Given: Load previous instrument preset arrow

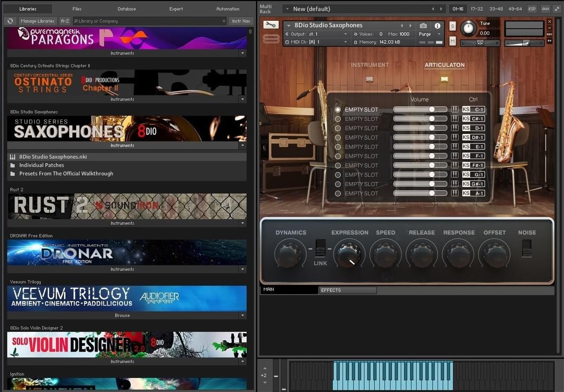Looking at the screenshot, I should [402, 26].
